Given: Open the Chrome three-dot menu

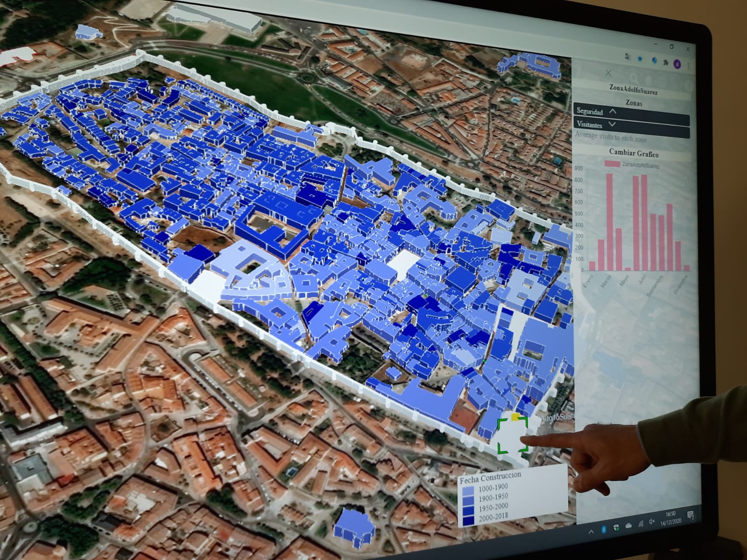Looking at the screenshot, I should coord(688,66).
